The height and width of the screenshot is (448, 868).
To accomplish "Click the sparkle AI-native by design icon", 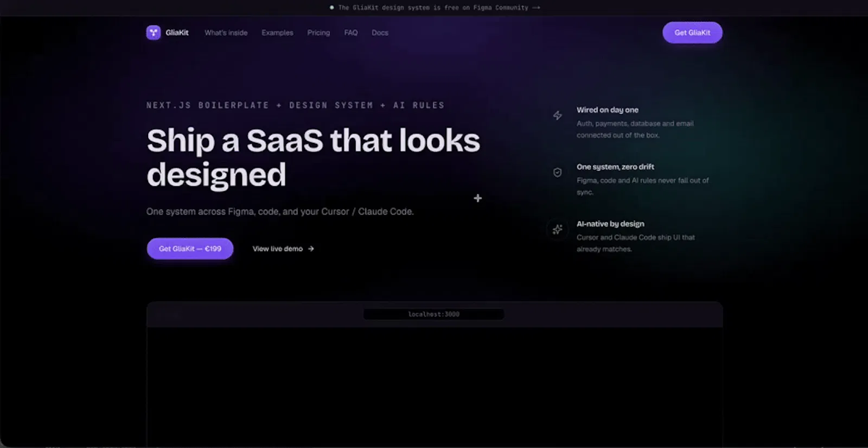I will click(x=557, y=229).
